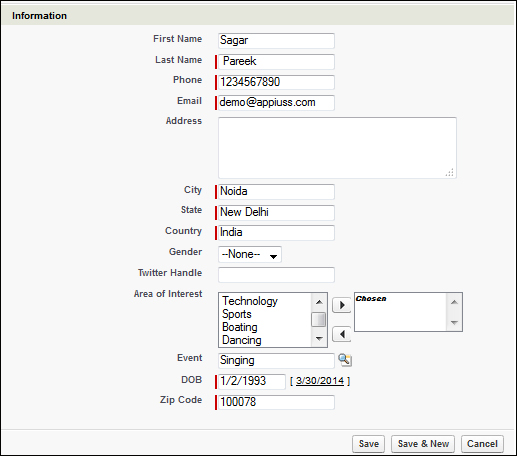This screenshot has width=517, height=456.
Task: Add the selected interest with the right arrow
Action: click(342, 305)
